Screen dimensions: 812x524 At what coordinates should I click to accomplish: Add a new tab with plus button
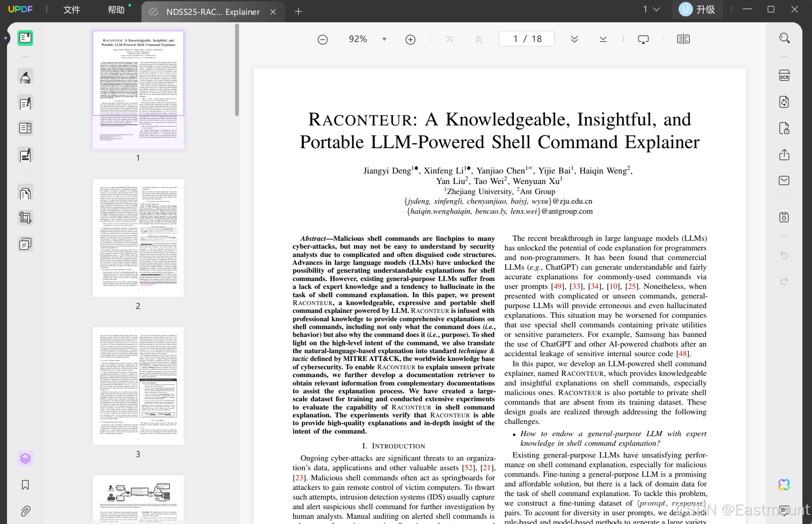(x=298, y=12)
